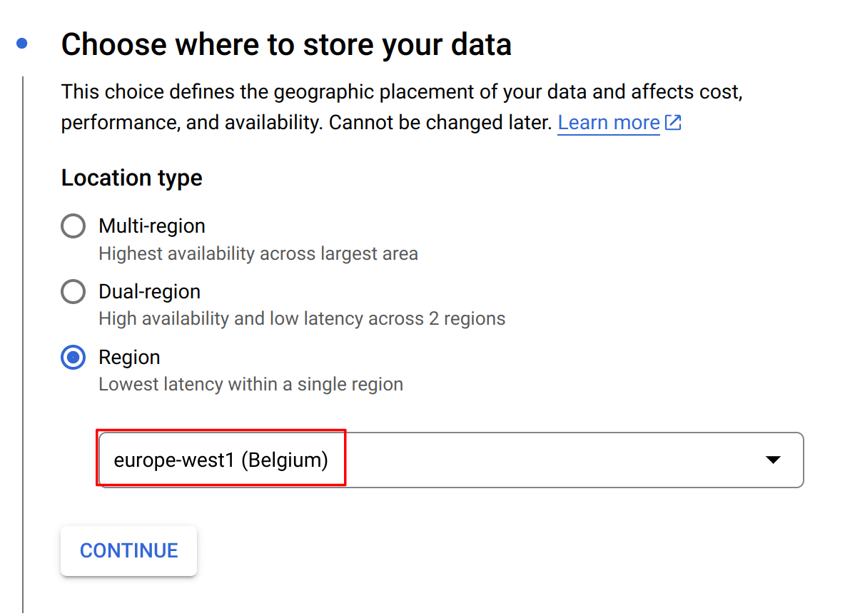845x616 pixels.
Task: Click "High availability and low latency" description
Action: (302, 318)
